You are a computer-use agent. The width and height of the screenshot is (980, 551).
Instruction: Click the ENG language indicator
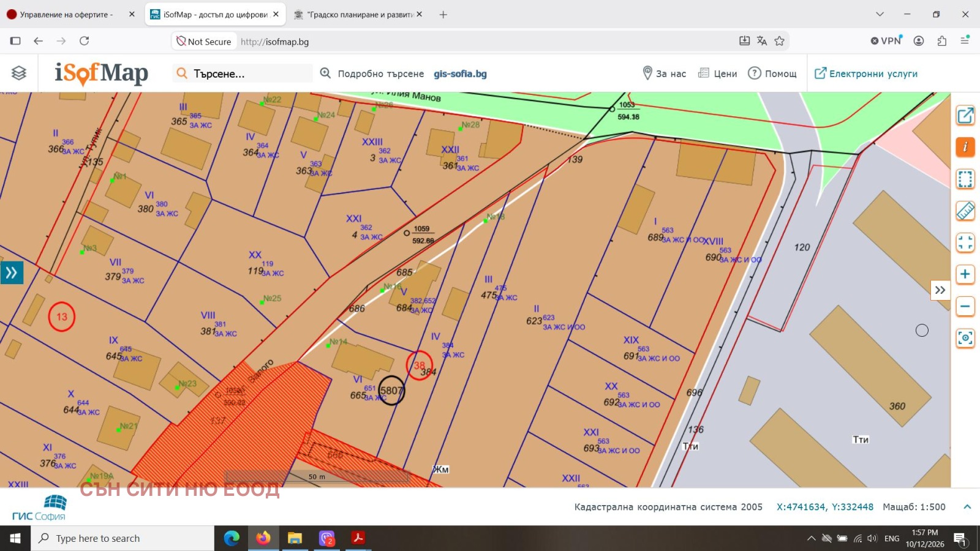pos(892,539)
